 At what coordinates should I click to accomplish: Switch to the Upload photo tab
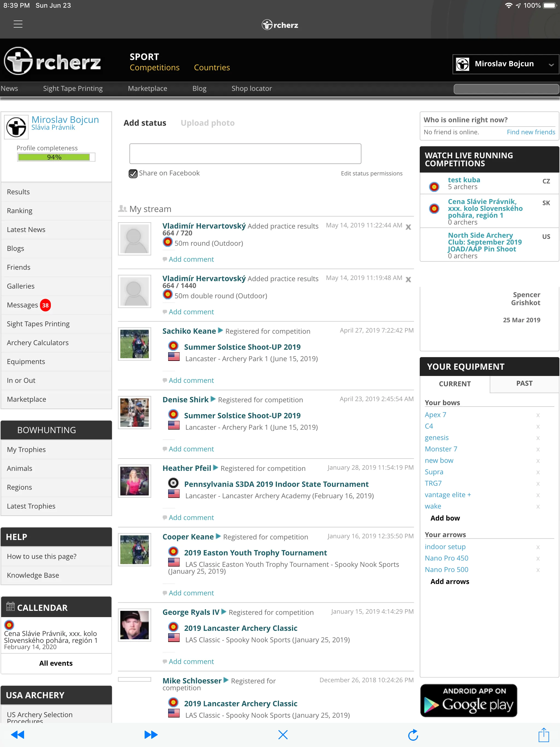coord(207,122)
